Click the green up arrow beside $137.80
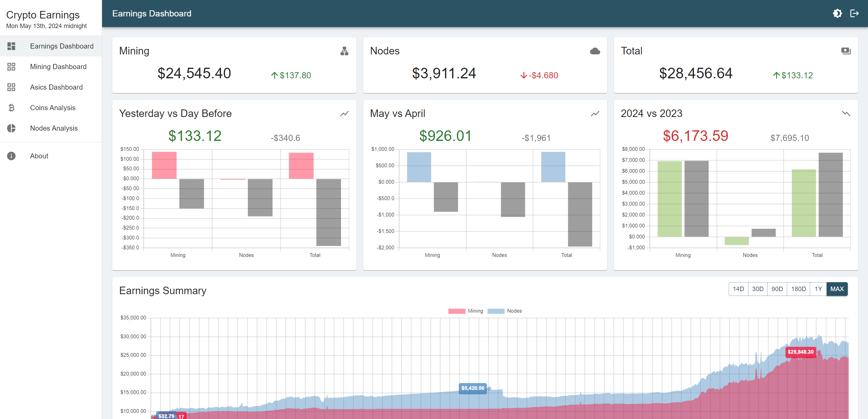The width and height of the screenshot is (868, 419). tap(274, 75)
